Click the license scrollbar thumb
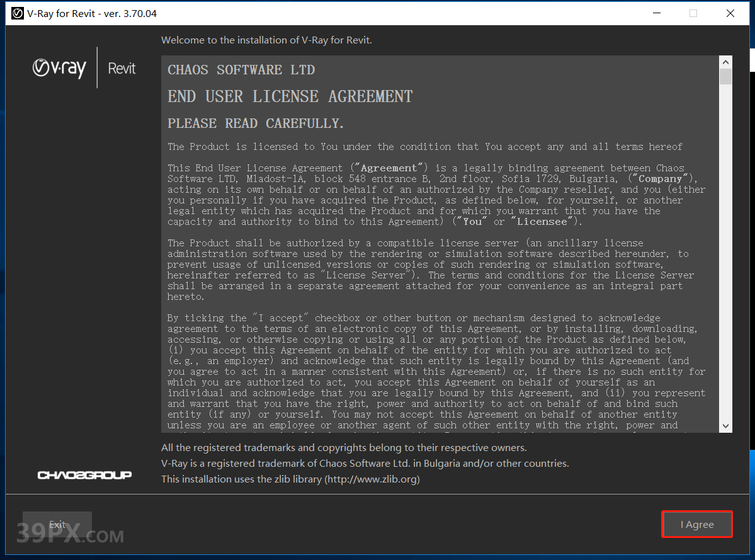755x560 pixels. tap(725, 77)
